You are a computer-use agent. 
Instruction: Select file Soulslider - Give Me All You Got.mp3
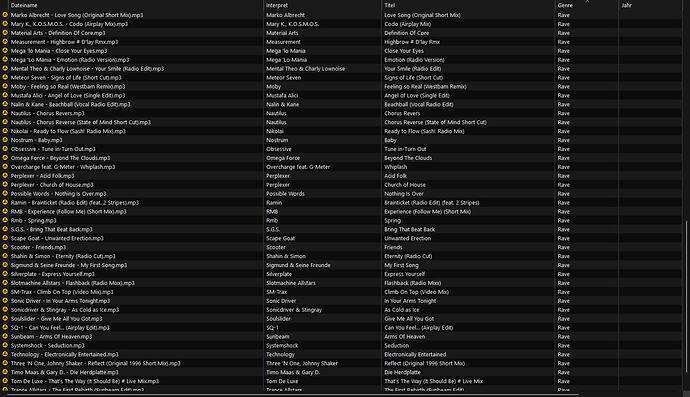[x=56, y=319]
